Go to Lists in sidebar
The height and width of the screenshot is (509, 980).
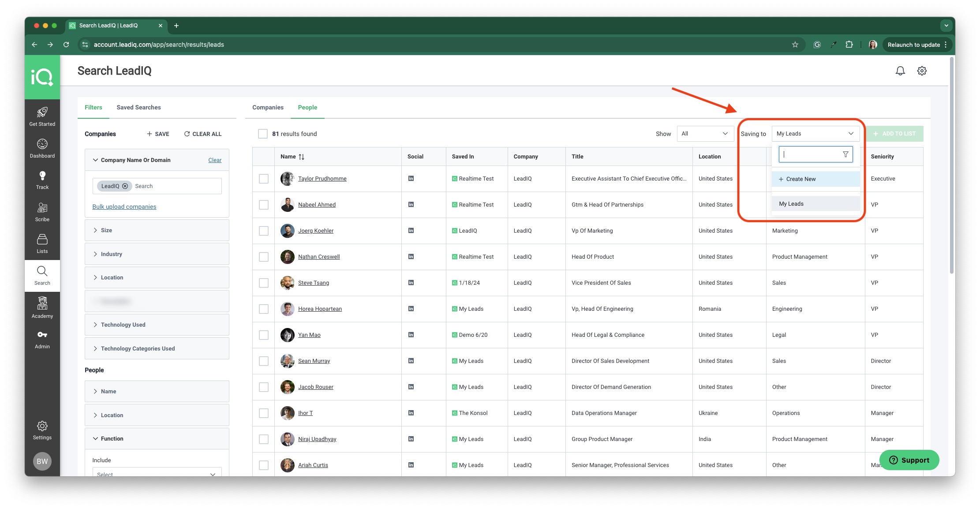tap(42, 244)
